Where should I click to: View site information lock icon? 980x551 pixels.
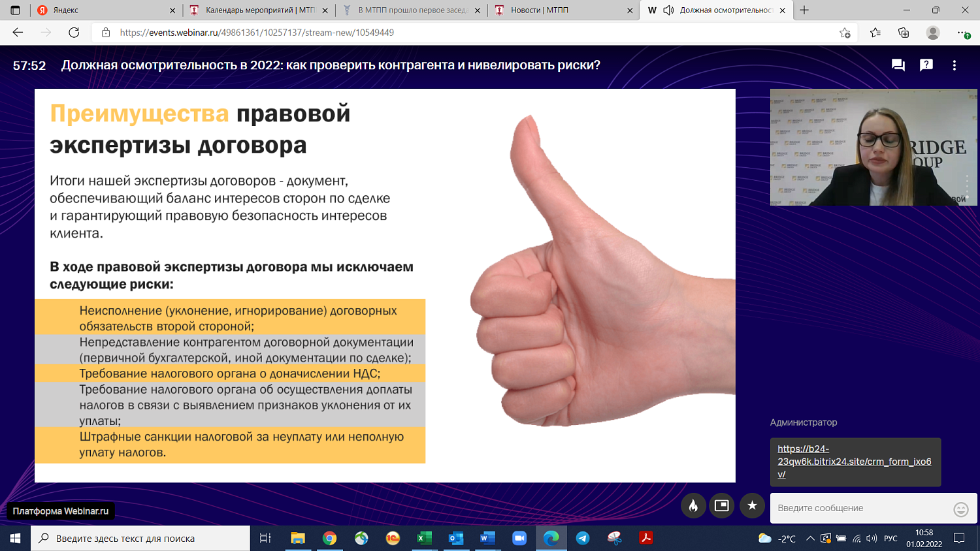click(x=106, y=33)
